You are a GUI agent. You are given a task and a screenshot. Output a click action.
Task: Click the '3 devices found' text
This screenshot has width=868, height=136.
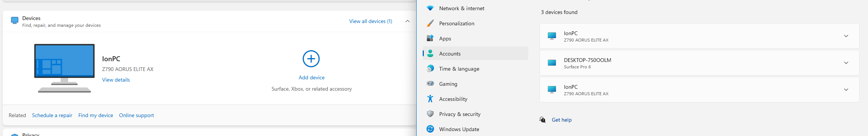559,12
